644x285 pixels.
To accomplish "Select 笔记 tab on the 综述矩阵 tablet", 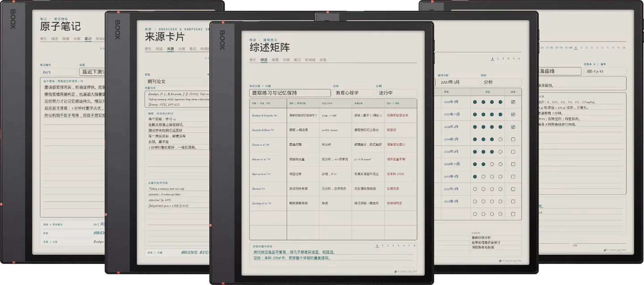I will pos(297,60).
